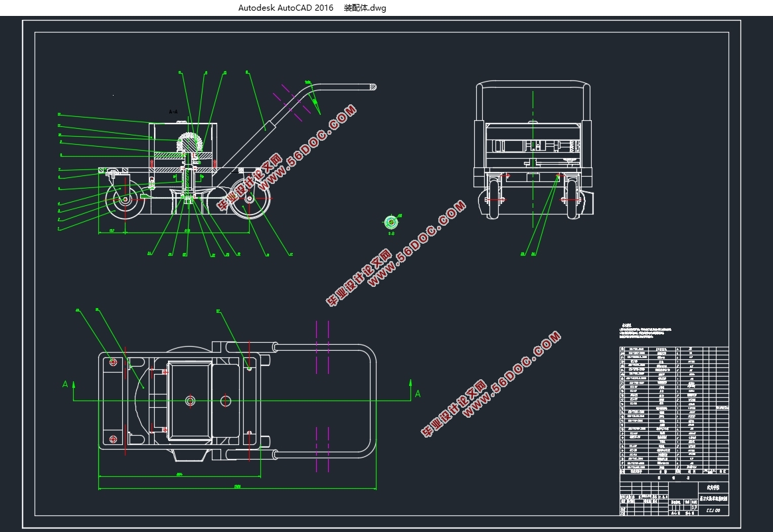This screenshot has height=532, width=773.
Task: Select the "A" section marker beside the caster end
Action: point(65,384)
